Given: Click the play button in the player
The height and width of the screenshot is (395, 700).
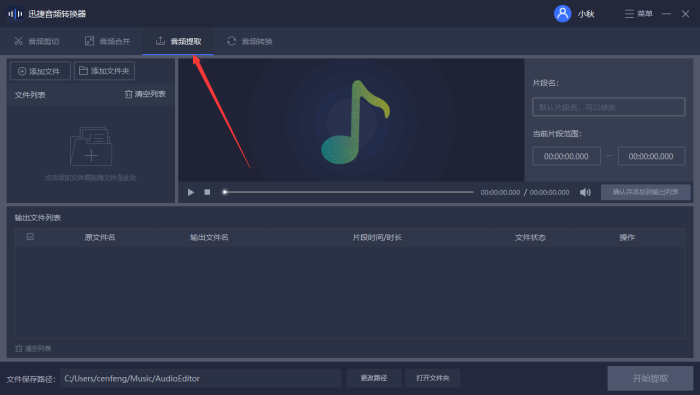Looking at the screenshot, I should (x=191, y=192).
